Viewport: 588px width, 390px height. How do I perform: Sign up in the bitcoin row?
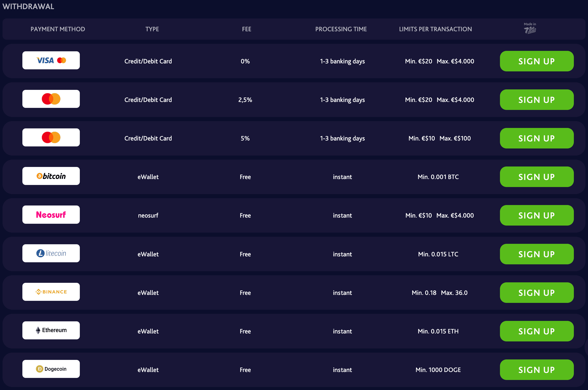(x=537, y=177)
